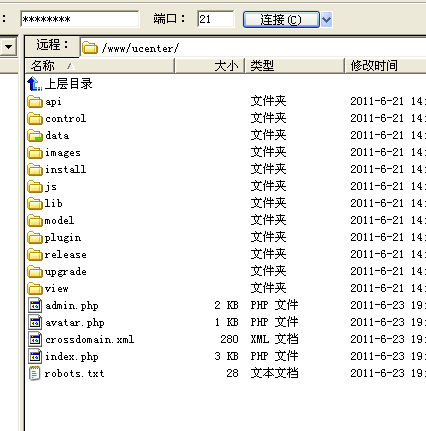The image size is (426, 431).
Task: Click the robots.txt file icon
Action: click(35, 373)
